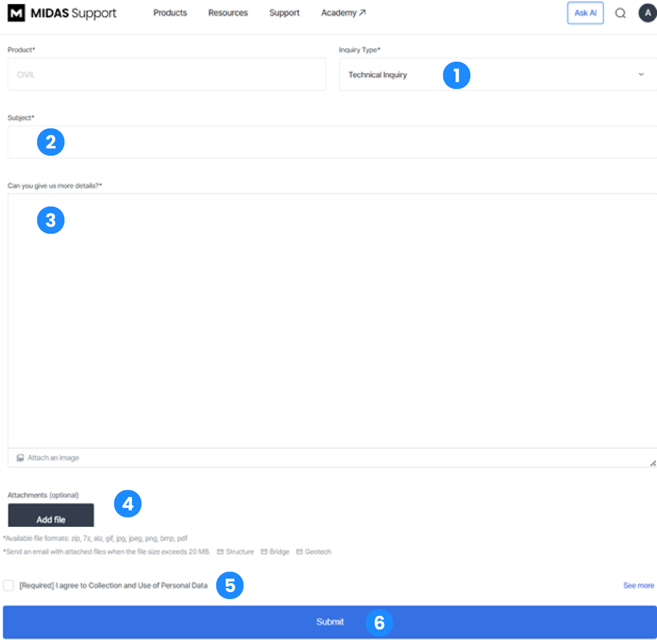Open the Products menu

(170, 13)
